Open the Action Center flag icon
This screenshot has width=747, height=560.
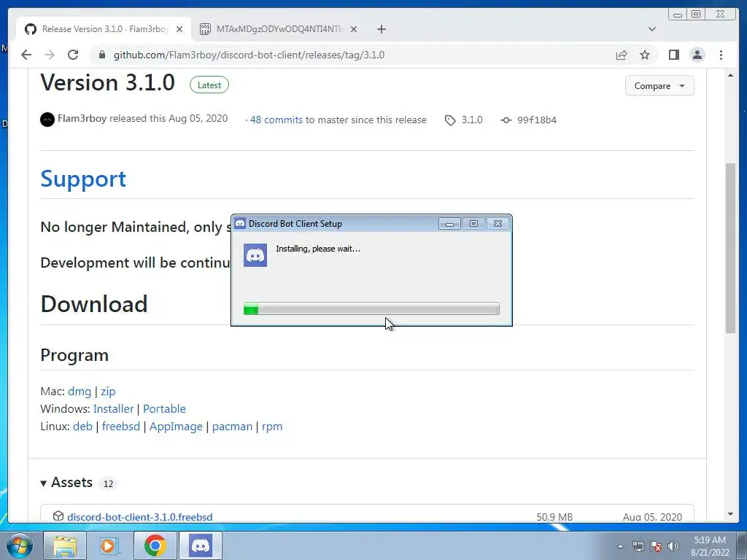pyautogui.click(x=656, y=546)
